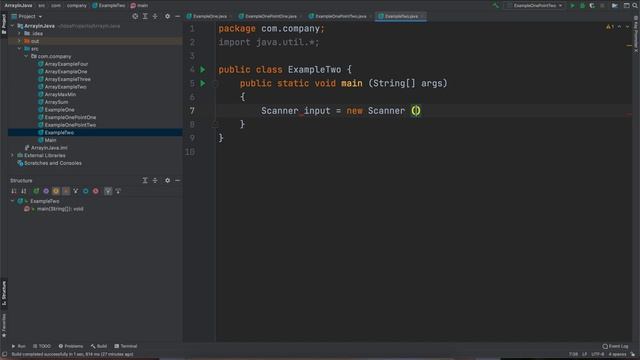Open Structure panel gear settings
640x360 pixels.
coord(167,180)
